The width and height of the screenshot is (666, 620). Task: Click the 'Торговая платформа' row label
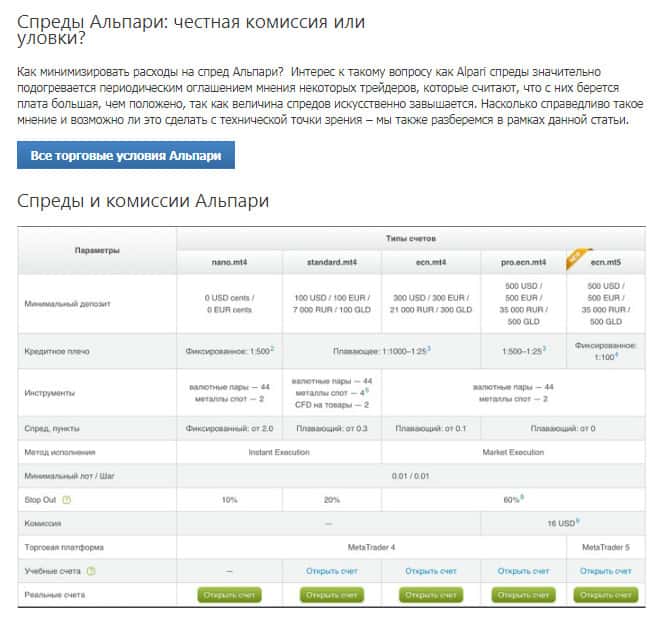pos(64,547)
